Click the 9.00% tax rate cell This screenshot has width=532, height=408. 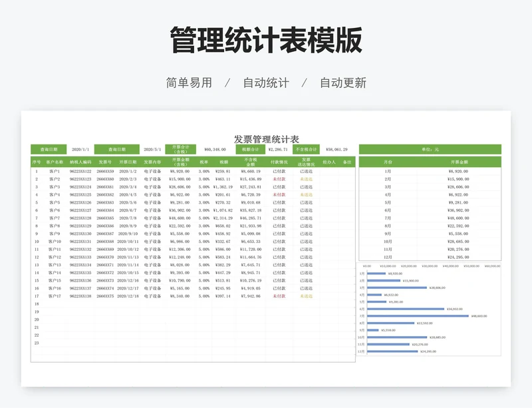coord(204,234)
